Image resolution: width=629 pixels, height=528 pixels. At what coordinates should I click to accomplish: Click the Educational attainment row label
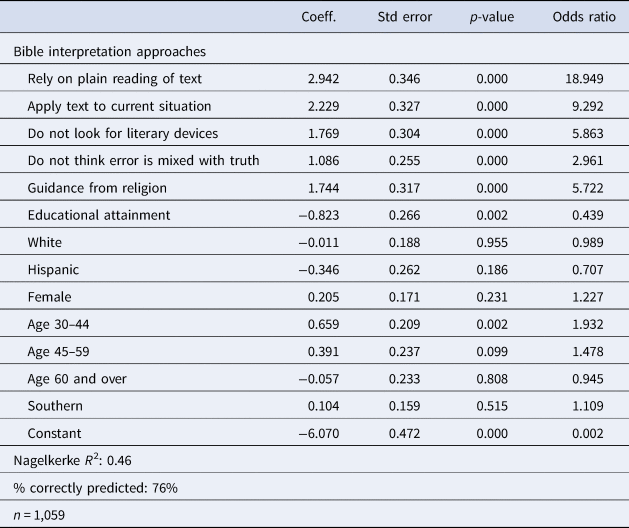99,214
